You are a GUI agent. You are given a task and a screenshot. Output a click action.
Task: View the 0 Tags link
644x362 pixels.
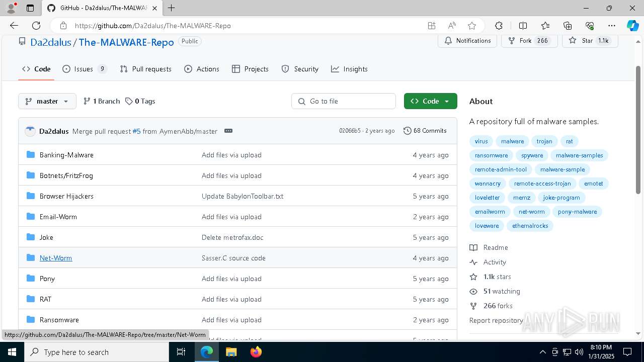[140, 101]
